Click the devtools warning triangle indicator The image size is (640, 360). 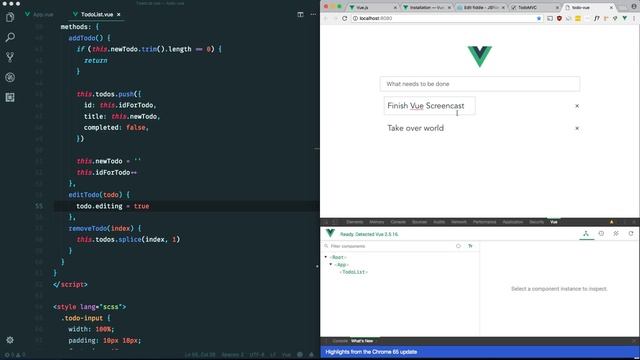611,222
